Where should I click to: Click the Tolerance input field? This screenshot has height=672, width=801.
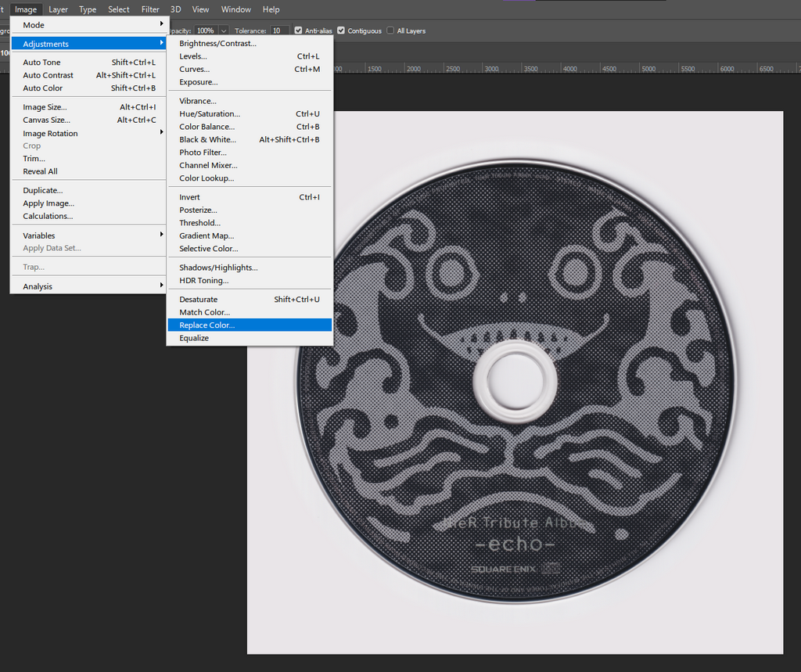(x=278, y=31)
